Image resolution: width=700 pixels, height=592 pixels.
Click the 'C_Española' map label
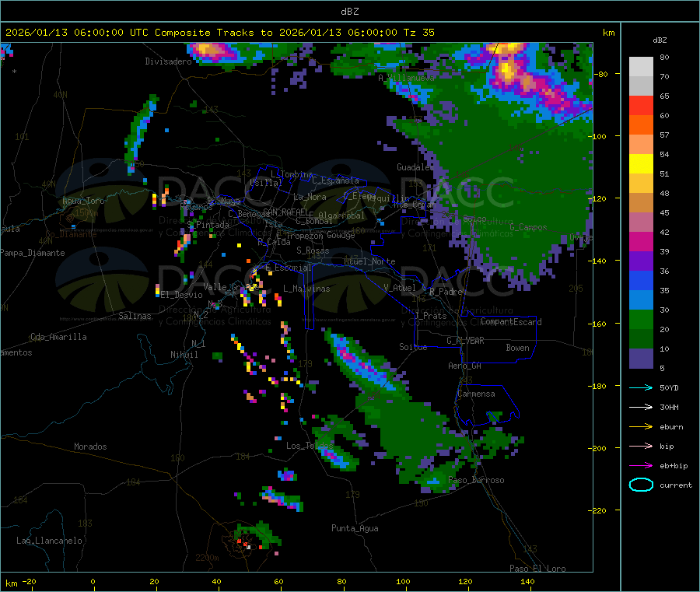335,180
